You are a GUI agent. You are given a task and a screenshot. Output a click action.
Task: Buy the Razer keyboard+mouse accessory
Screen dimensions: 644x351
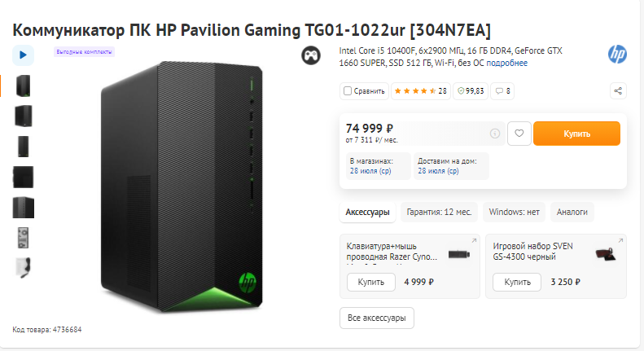tap(371, 282)
